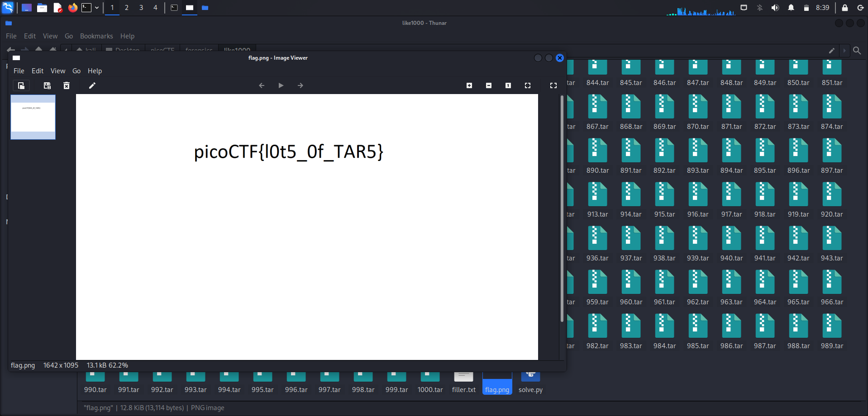Screen dimensions: 868x416
Task: Toggle Thunar path bar edit pencil
Action: (831, 51)
